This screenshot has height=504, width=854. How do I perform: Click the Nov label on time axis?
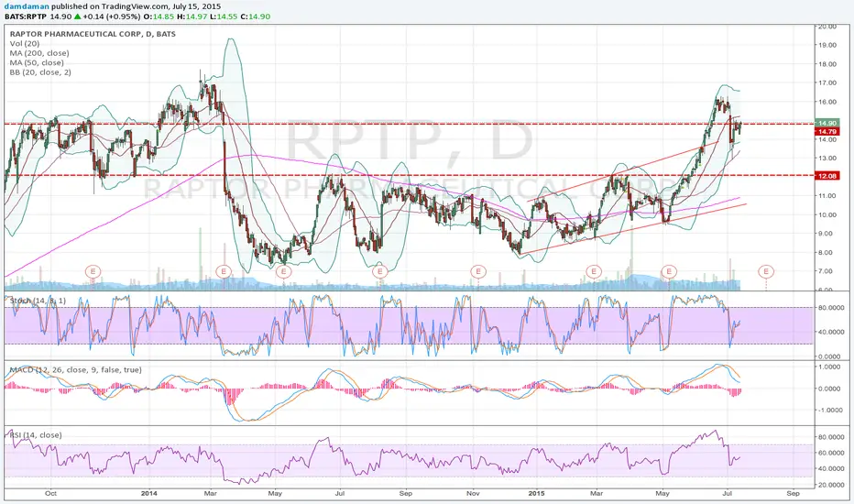[x=473, y=494]
